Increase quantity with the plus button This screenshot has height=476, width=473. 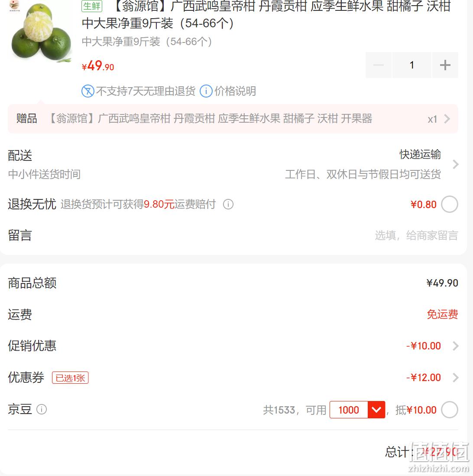coord(445,65)
